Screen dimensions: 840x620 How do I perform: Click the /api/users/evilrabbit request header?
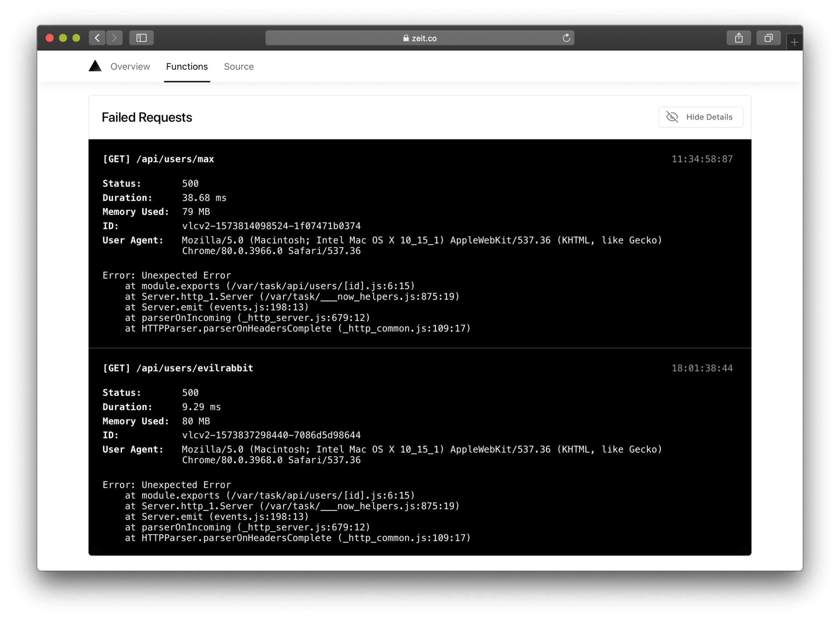[x=178, y=368]
